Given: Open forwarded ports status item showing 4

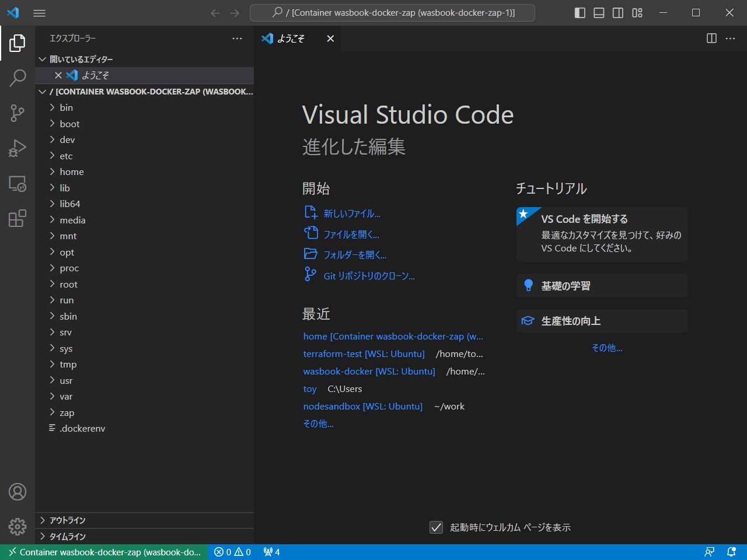Looking at the screenshot, I should tap(271, 552).
